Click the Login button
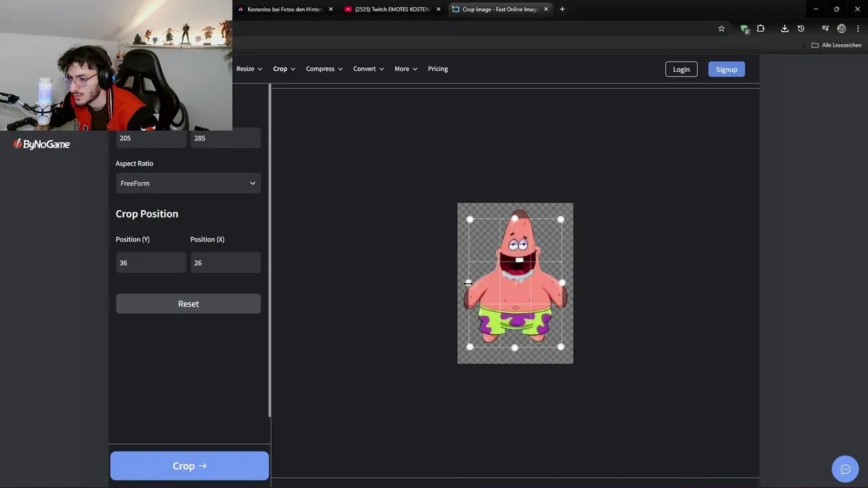 (682, 69)
